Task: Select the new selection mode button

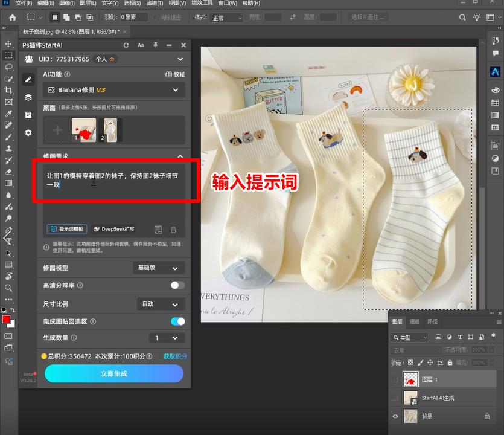Action: tap(55, 18)
